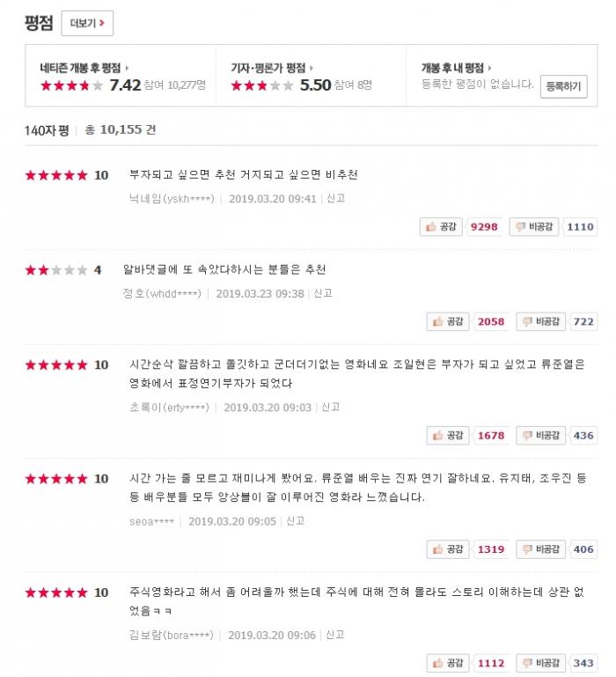Screen dimensions: 616x677
Task: Click thumbs-up icon on the erty**** review
Action: [438, 436]
